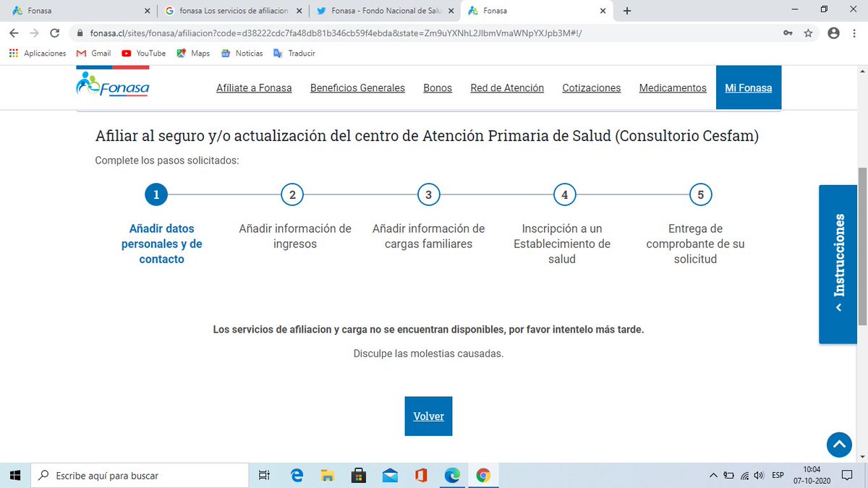Open Beneficios Generales menu

357,87
